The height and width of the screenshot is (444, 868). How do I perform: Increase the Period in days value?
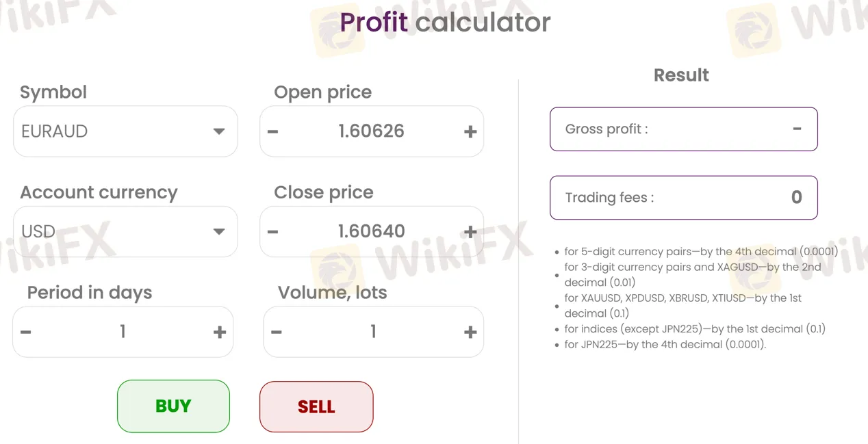pos(220,332)
